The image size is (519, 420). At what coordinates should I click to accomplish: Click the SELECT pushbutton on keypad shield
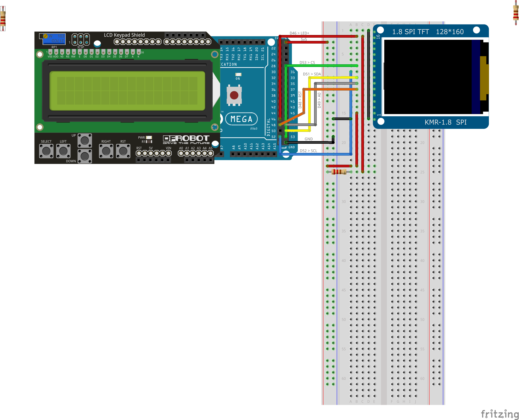[46, 151]
